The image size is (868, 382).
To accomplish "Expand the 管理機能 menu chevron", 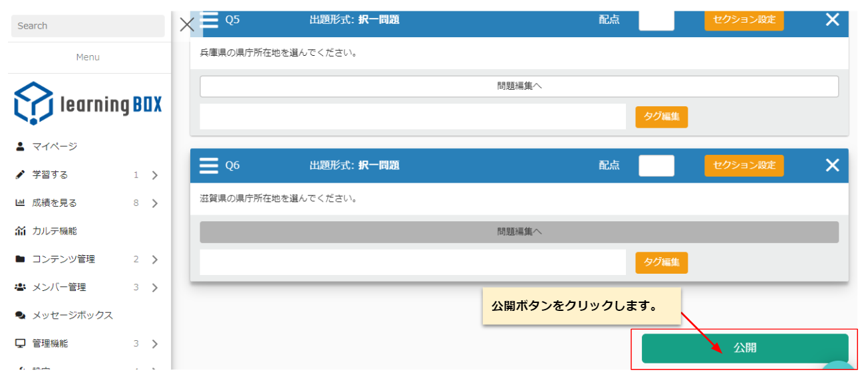I will [x=154, y=344].
